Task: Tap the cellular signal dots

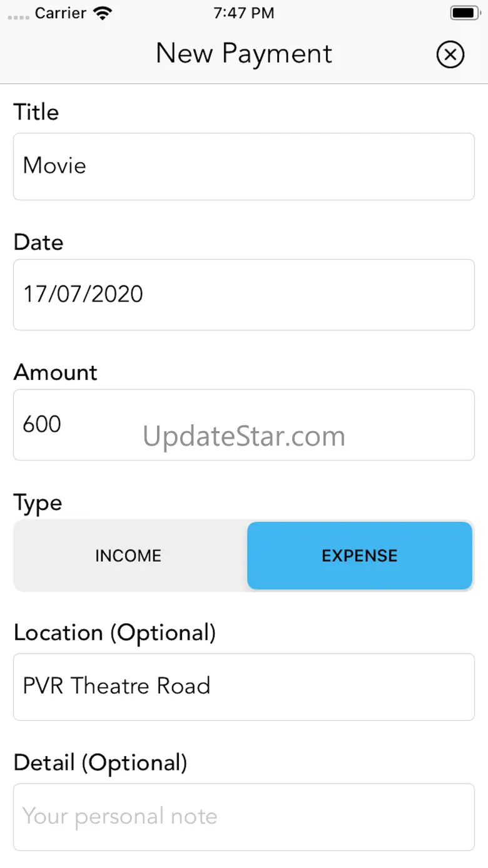Action: pos(18,14)
